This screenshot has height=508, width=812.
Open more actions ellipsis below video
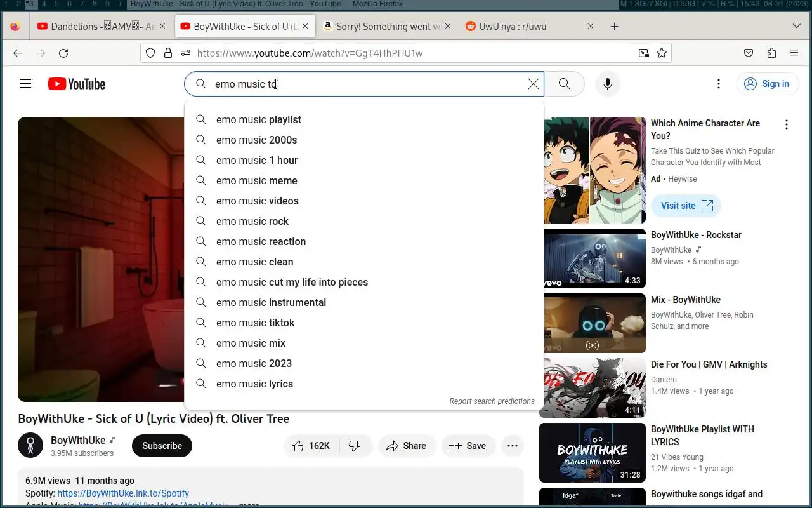[513, 446]
